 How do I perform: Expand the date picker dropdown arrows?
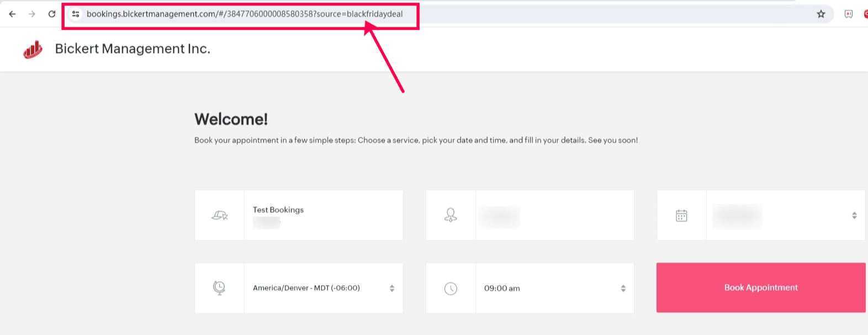[854, 216]
